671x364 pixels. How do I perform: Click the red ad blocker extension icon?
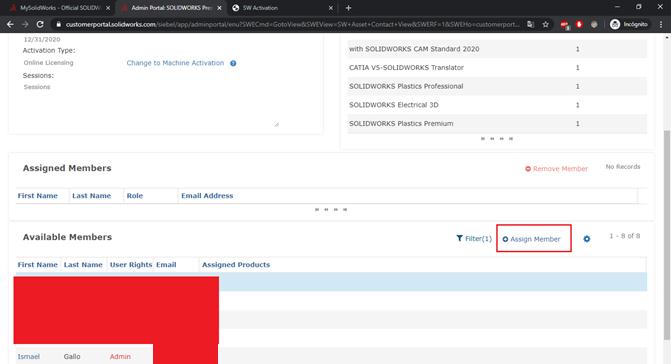(564, 24)
